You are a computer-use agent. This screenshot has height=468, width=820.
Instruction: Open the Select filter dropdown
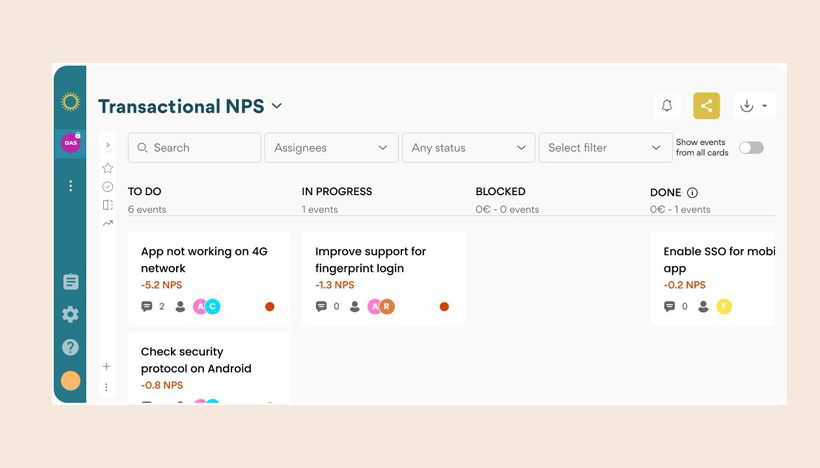pos(606,148)
